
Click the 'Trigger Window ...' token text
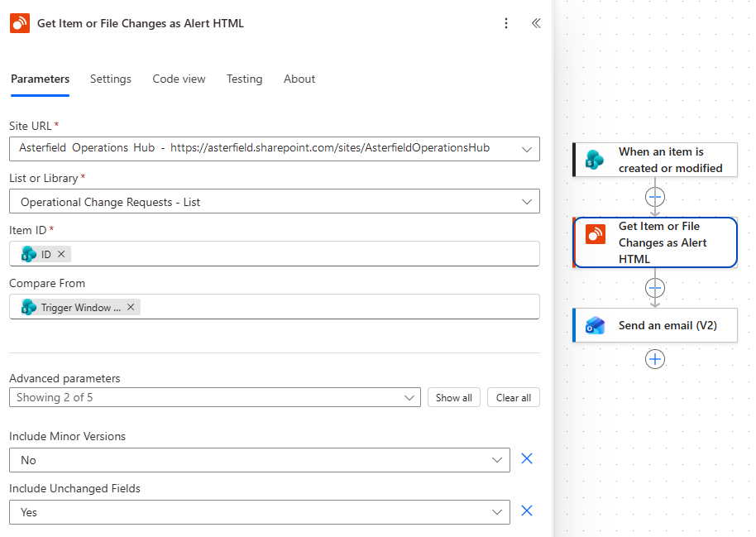(80, 307)
